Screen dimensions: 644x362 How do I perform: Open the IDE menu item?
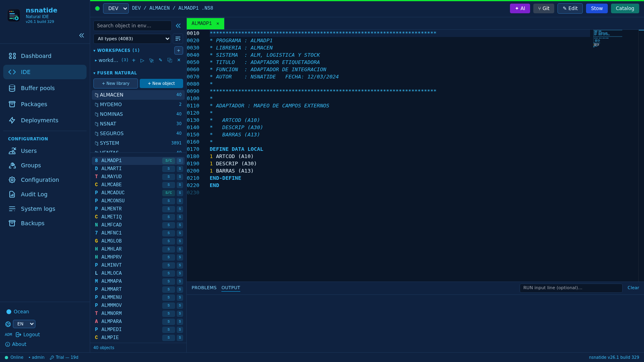[x=45, y=72]
